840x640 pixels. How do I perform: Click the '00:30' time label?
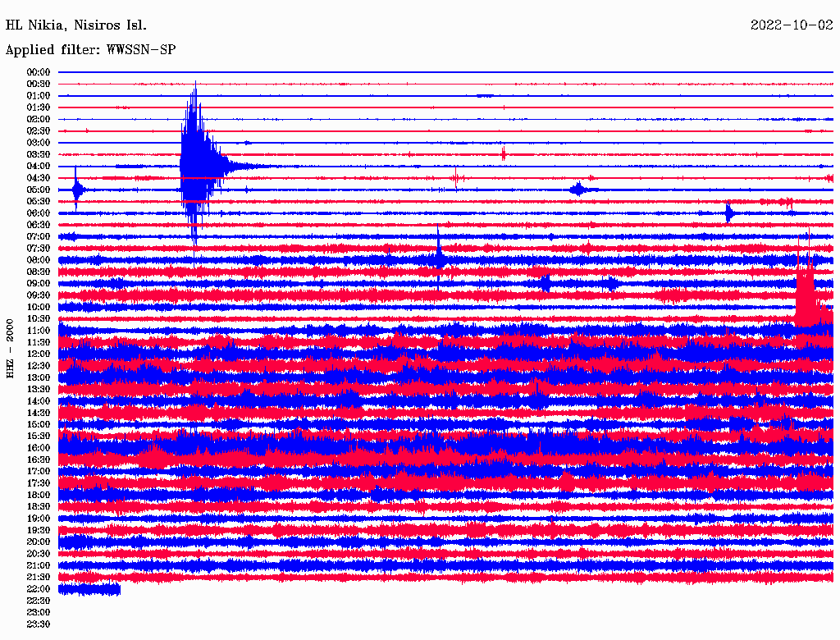[x=38, y=84]
